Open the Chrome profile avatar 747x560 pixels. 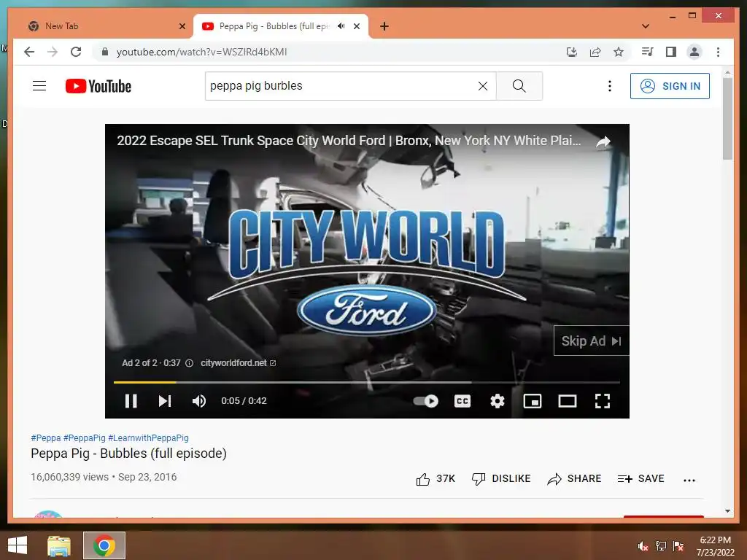(x=694, y=52)
